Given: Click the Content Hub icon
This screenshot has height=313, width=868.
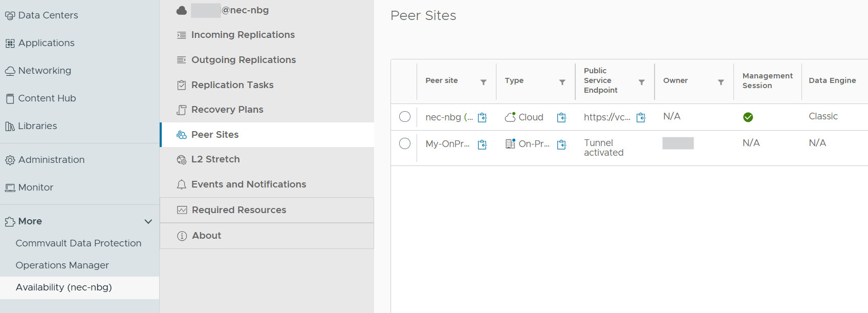Looking at the screenshot, I should tap(10, 98).
